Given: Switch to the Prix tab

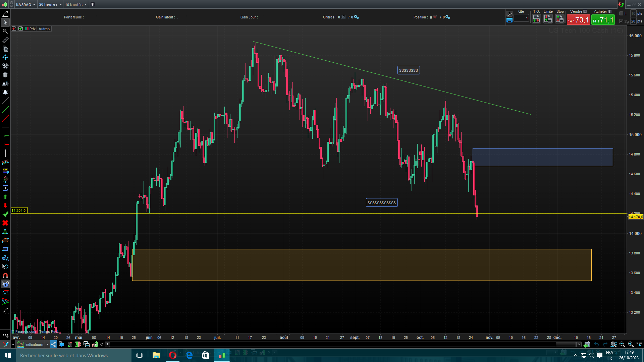Looking at the screenshot, I should (32, 29).
